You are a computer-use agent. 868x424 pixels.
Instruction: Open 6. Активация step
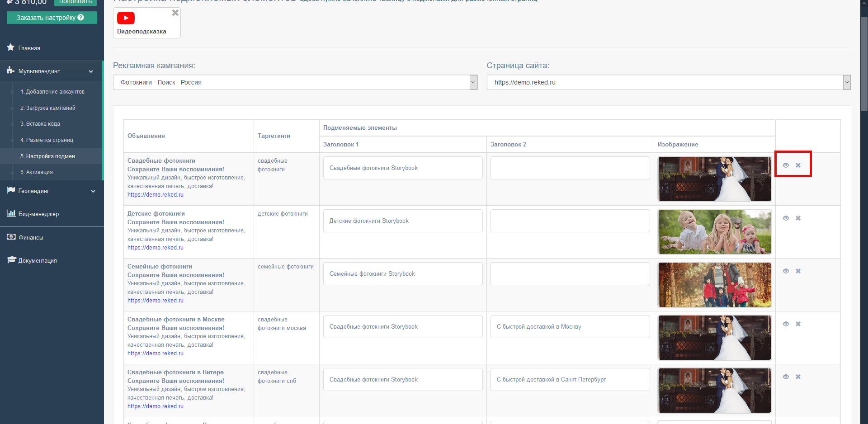(37, 172)
